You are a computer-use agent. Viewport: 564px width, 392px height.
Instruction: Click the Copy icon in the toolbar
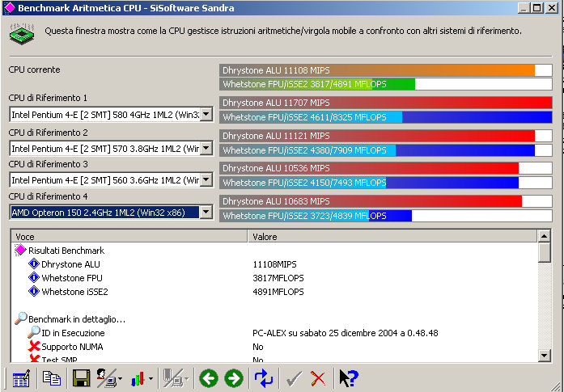[52, 378]
